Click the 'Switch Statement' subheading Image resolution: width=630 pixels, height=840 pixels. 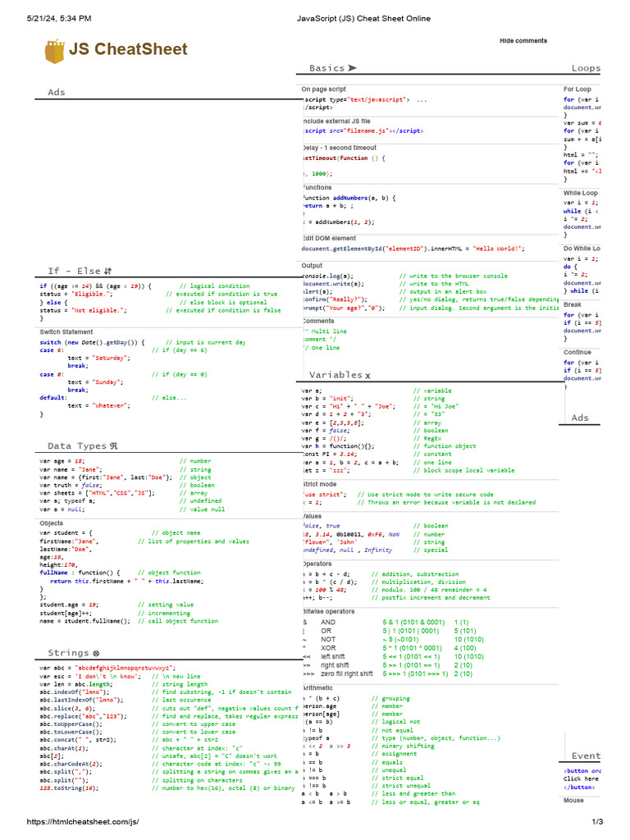[x=66, y=332]
